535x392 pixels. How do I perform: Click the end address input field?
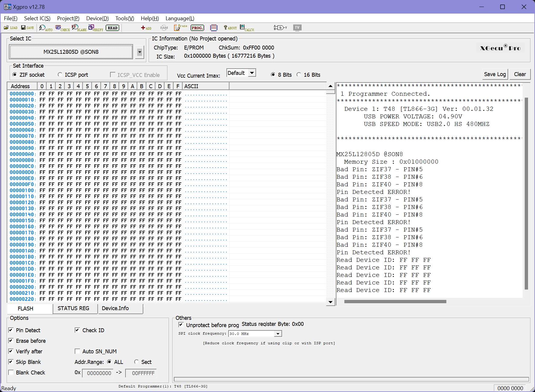(141, 373)
